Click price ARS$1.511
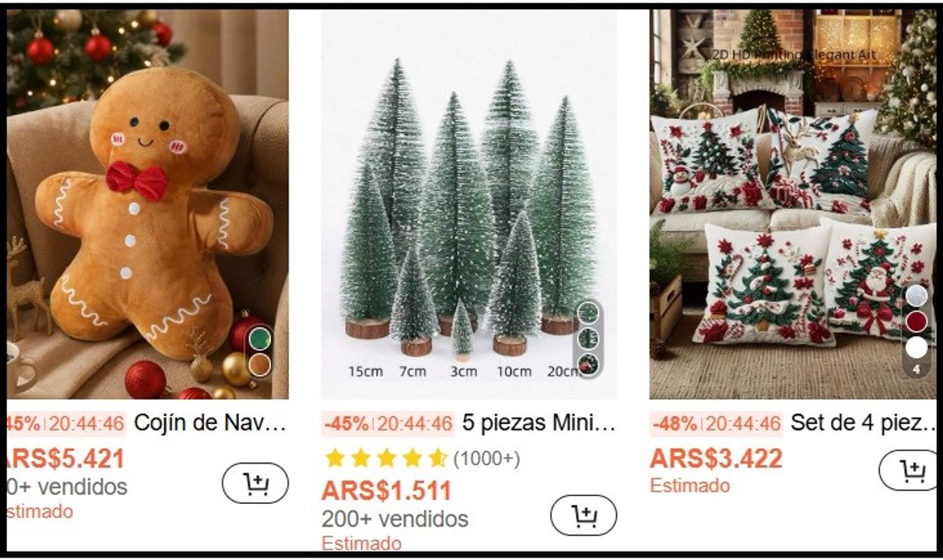The width and height of the screenshot is (943, 560). click(386, 491)
